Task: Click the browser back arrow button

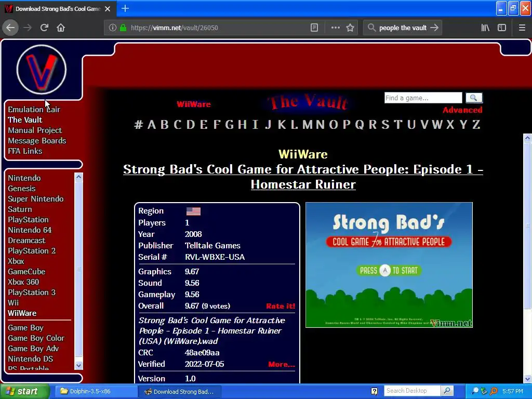Action: pos(10,28)
